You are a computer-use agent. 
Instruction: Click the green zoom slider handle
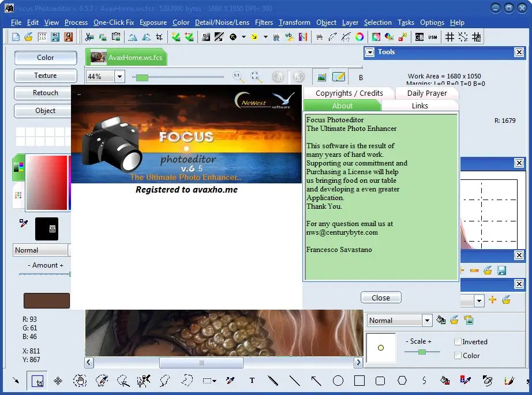142,78
